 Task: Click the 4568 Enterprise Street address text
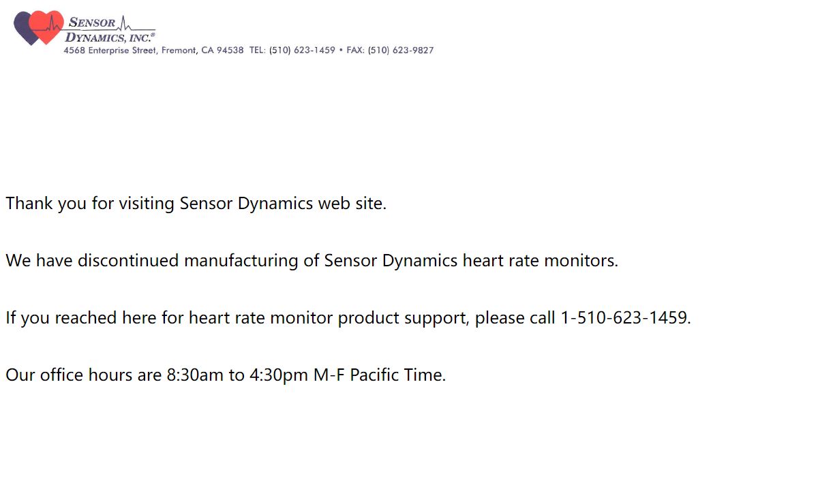[110, 50]
